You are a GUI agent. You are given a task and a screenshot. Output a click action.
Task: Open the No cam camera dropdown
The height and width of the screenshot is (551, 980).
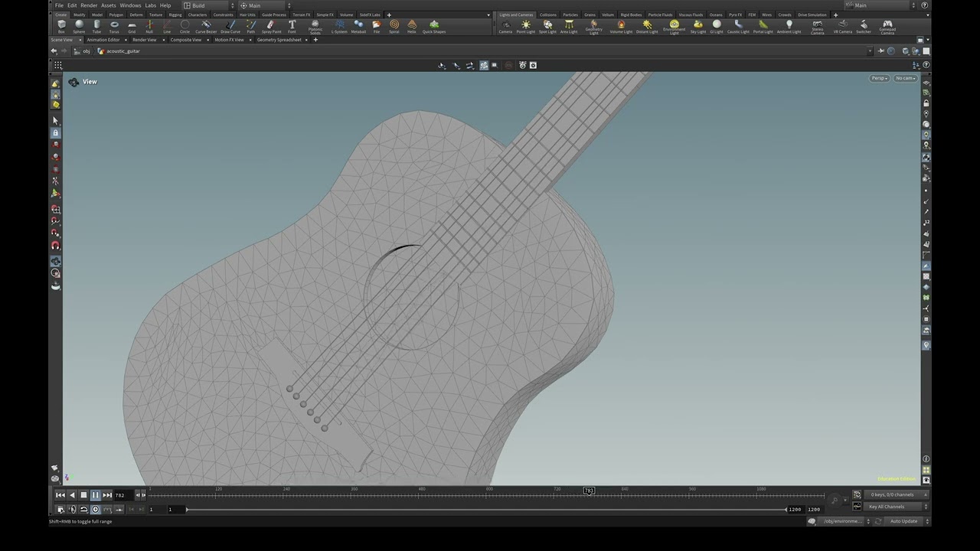pyautogui.click(x=906, y=78)
